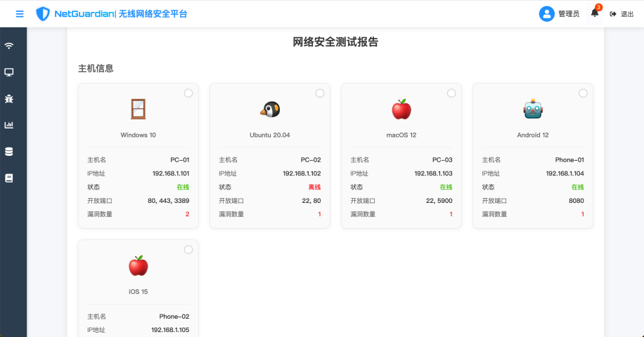Click the 在线 status on PC-01 card
This screenshot has height=337, width=644.
coord(183,187)
